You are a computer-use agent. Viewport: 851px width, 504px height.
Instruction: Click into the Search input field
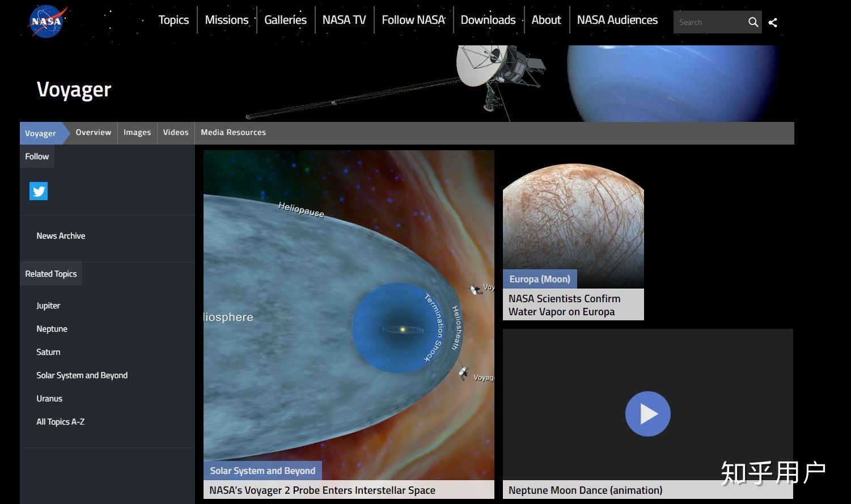click(709, 22)
